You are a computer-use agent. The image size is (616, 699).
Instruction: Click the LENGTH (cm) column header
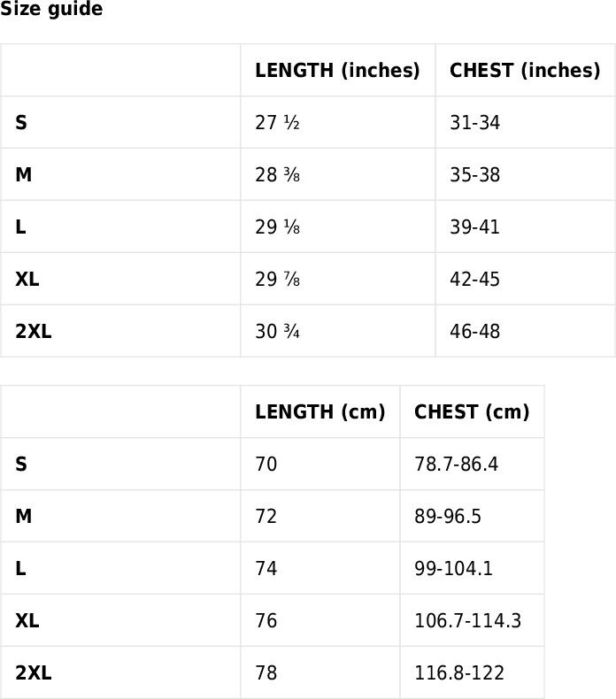point(320,411)
